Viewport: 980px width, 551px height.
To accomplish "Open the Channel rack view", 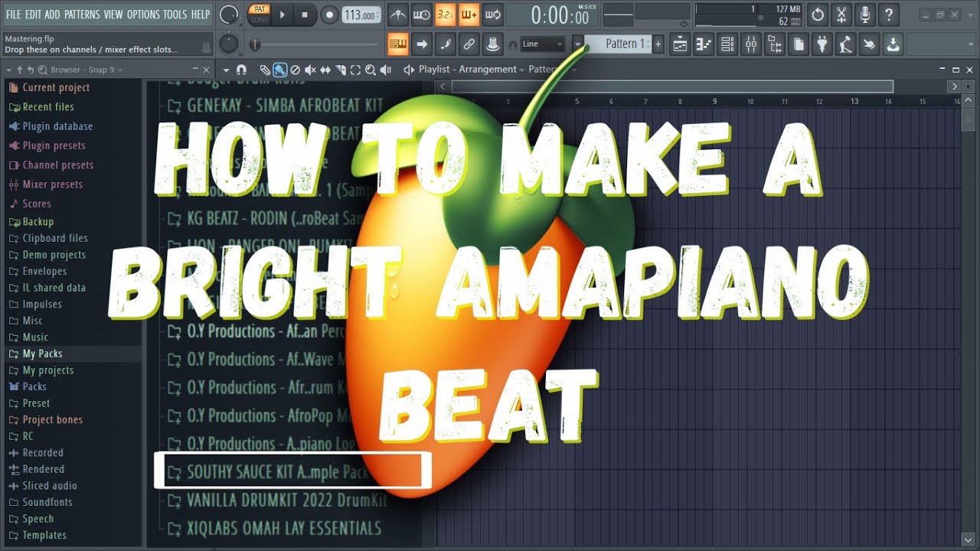I will tap(727, 44).
